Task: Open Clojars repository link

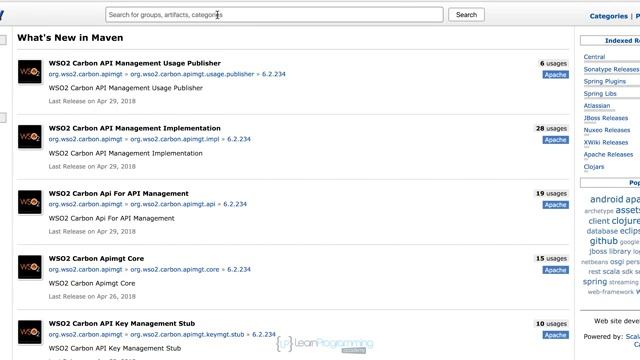Action: pos(593,167)
